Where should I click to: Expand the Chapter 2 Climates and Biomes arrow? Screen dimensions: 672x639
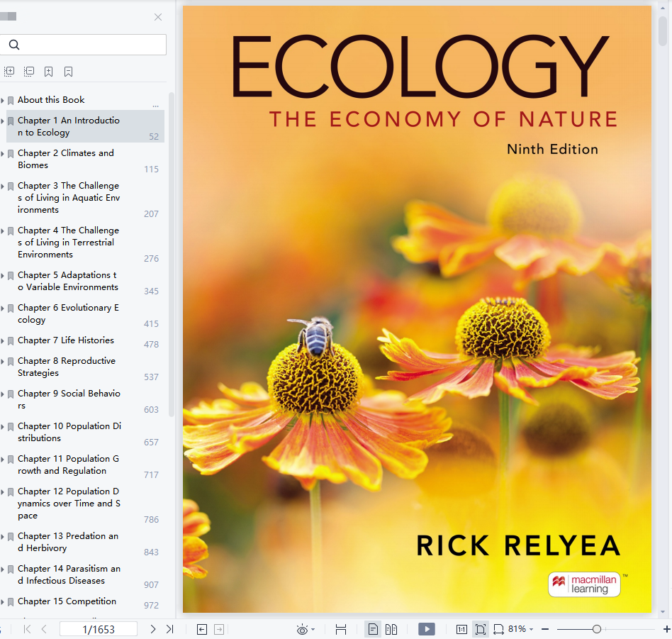3,153
